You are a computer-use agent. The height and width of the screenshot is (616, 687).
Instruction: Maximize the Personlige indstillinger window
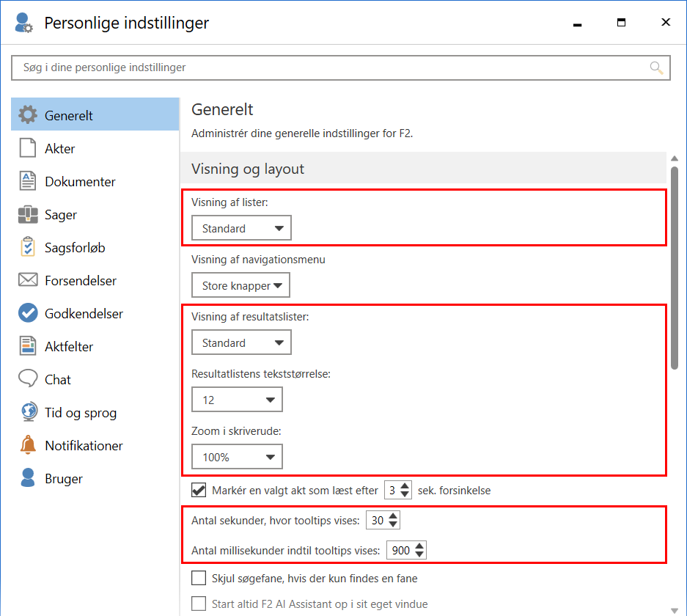point(621,22)
